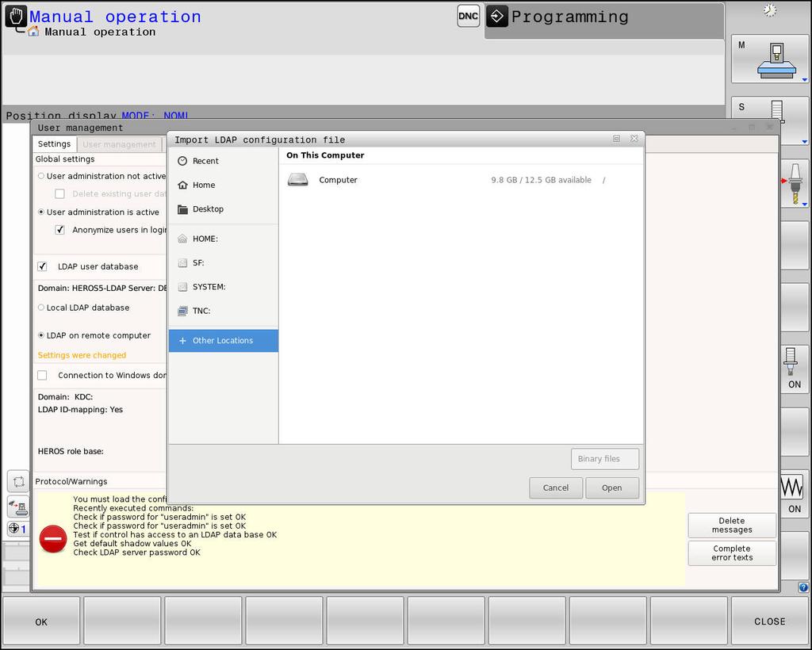Click the machine transfer icon at left

pyautogui.click(x=19, y=507)
